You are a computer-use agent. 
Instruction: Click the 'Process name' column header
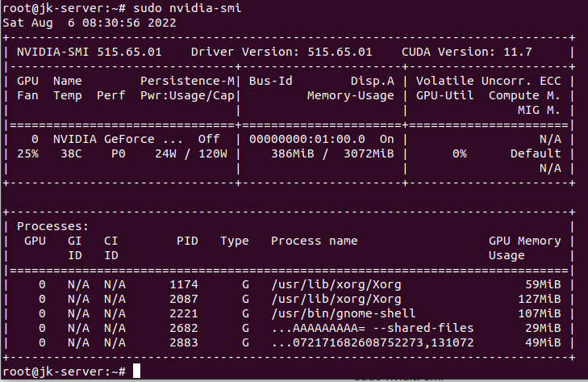click(x=315, y=241)
